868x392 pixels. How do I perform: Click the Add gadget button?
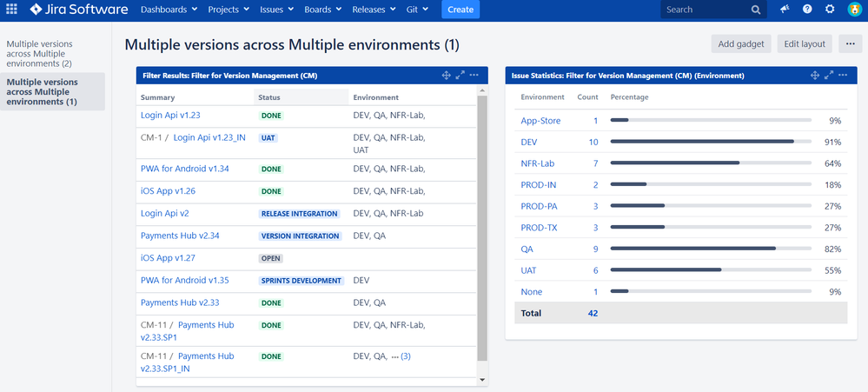[x=739, y=44]
